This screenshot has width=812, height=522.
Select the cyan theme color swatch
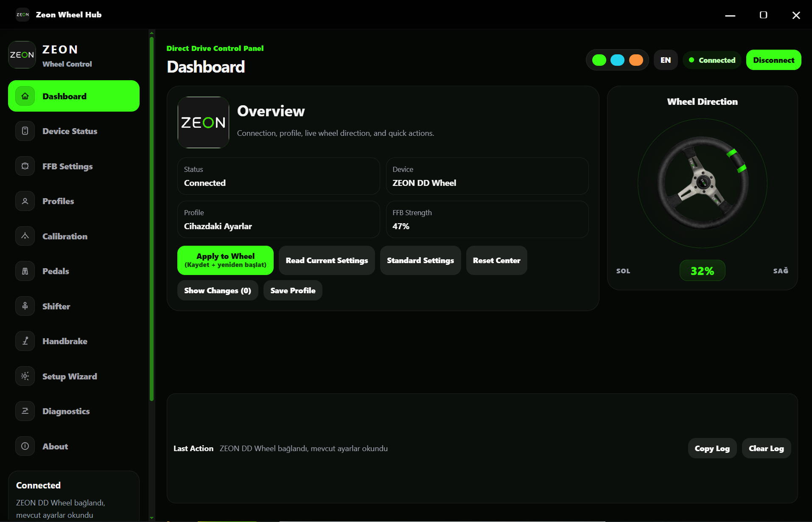(x=617, y=60)
